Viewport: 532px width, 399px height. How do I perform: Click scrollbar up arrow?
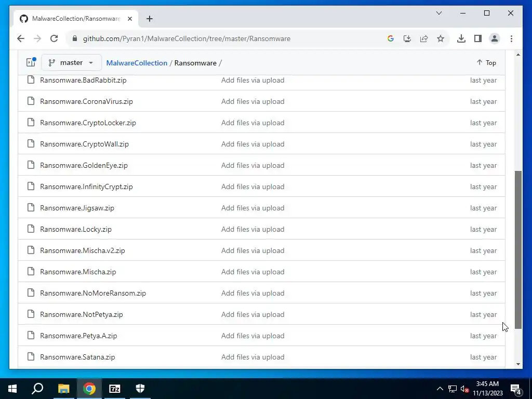pos(518,55)
